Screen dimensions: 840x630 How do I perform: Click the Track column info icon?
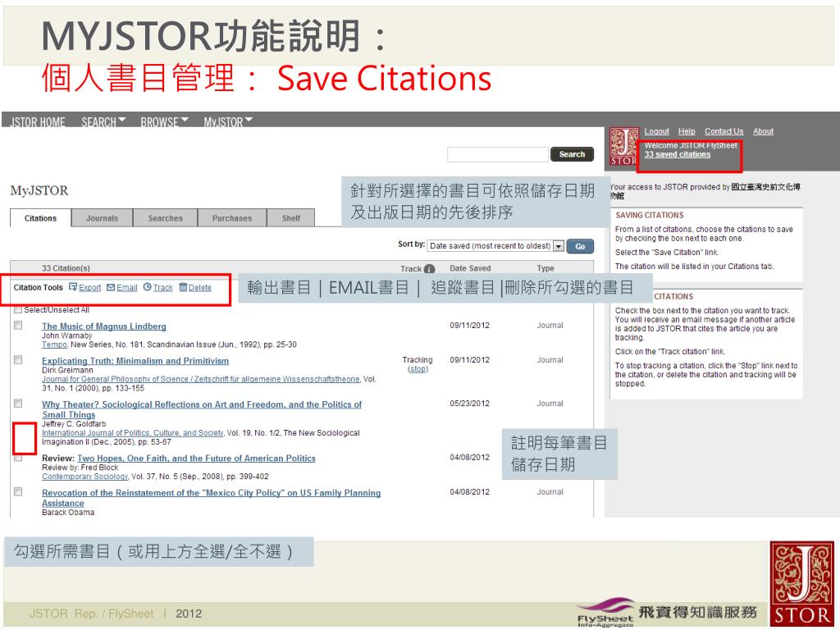point(430,269)
